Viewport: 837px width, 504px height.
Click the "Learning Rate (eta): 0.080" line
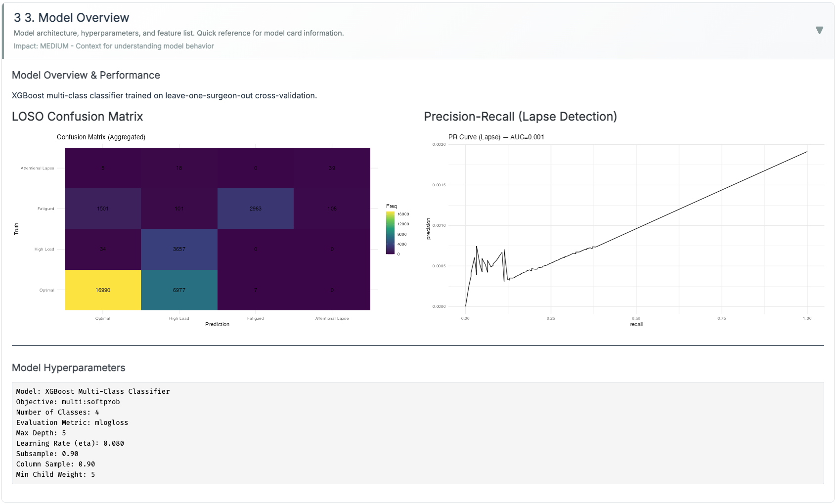tap(70, 443)
